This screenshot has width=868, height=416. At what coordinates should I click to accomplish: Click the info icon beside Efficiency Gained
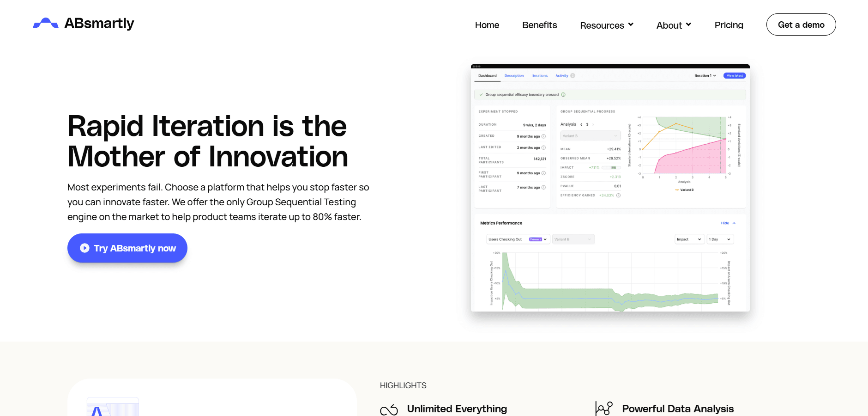coord(619,196)
